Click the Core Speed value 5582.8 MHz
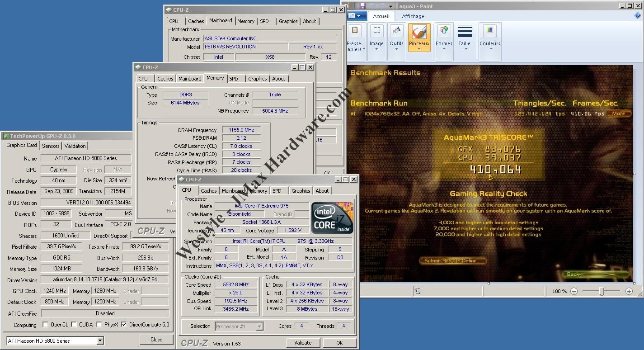644x350 pixels. (x=236, y=285)
